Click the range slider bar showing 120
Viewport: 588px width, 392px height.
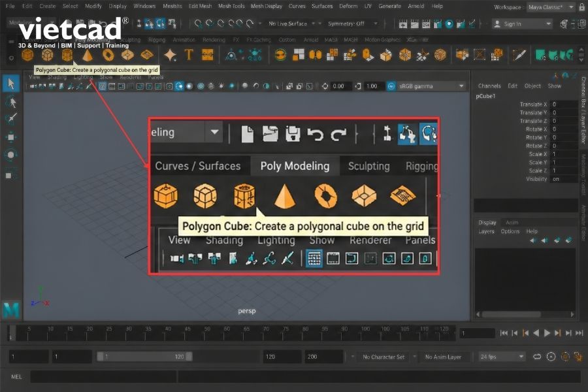(145, 356)
